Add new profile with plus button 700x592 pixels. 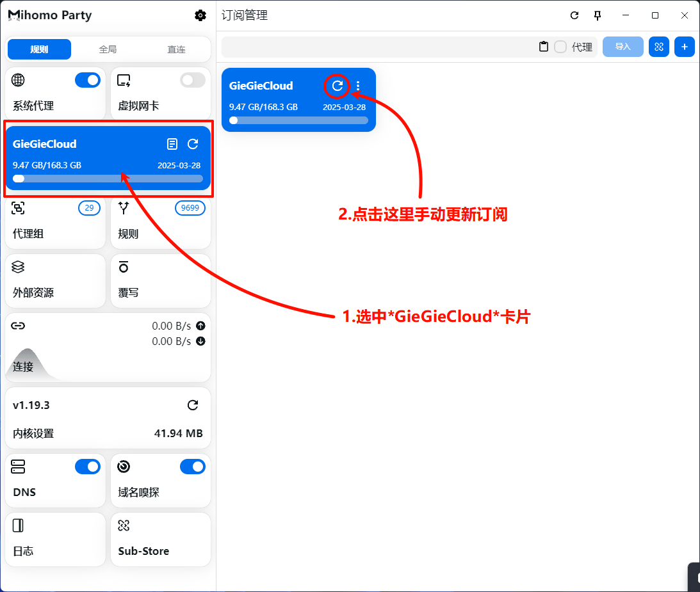click(685, 47)
